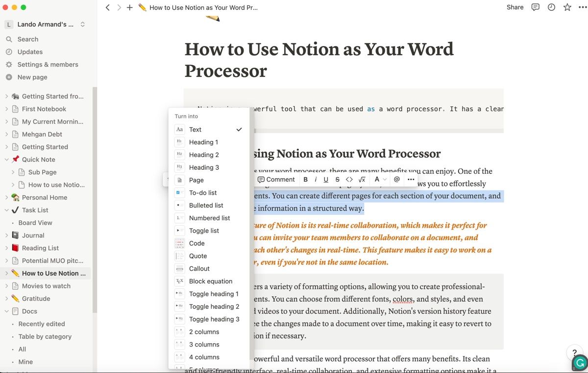Apply italic formatting from the floating toolbar
588x373 pixels.
316,180
